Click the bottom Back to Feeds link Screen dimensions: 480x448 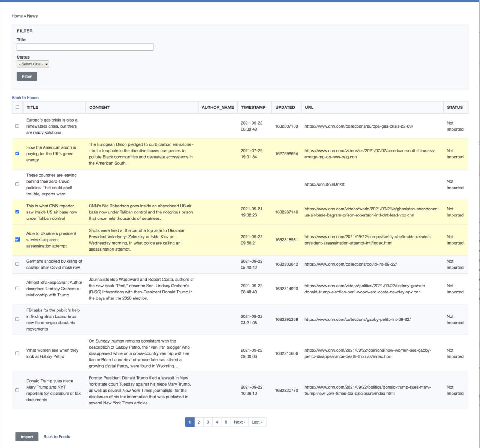(x=57, y=437)
